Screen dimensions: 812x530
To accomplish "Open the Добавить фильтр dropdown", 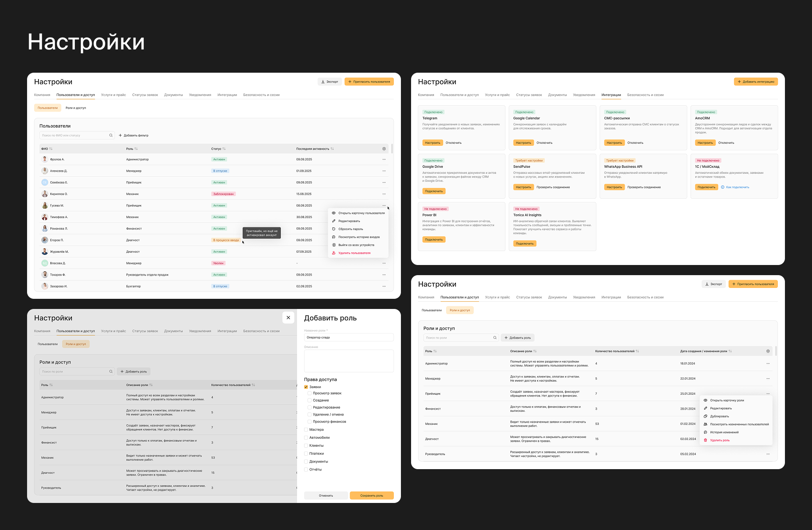I will pos(134,136).
